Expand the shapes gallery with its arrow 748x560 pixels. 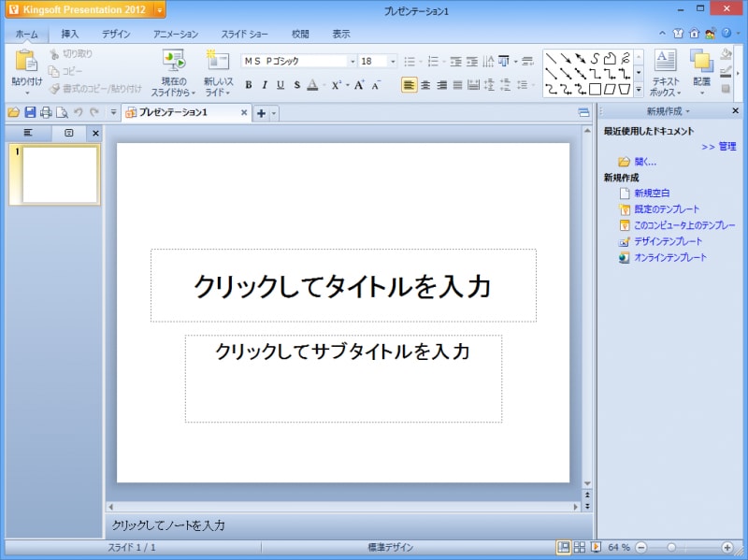pos(637,91)
